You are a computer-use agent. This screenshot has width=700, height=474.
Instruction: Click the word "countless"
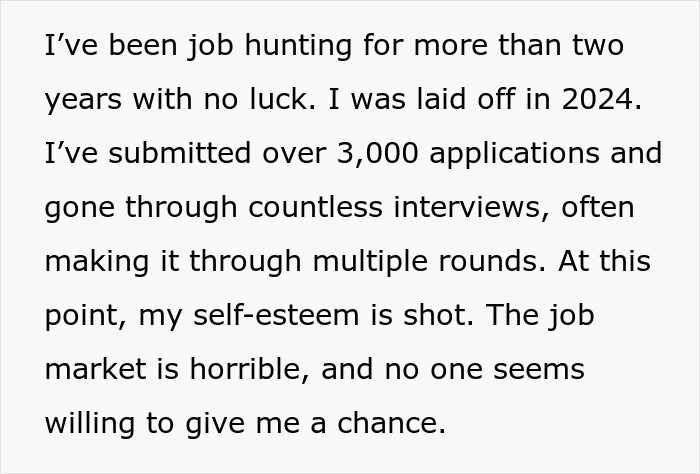pos(316,208)
